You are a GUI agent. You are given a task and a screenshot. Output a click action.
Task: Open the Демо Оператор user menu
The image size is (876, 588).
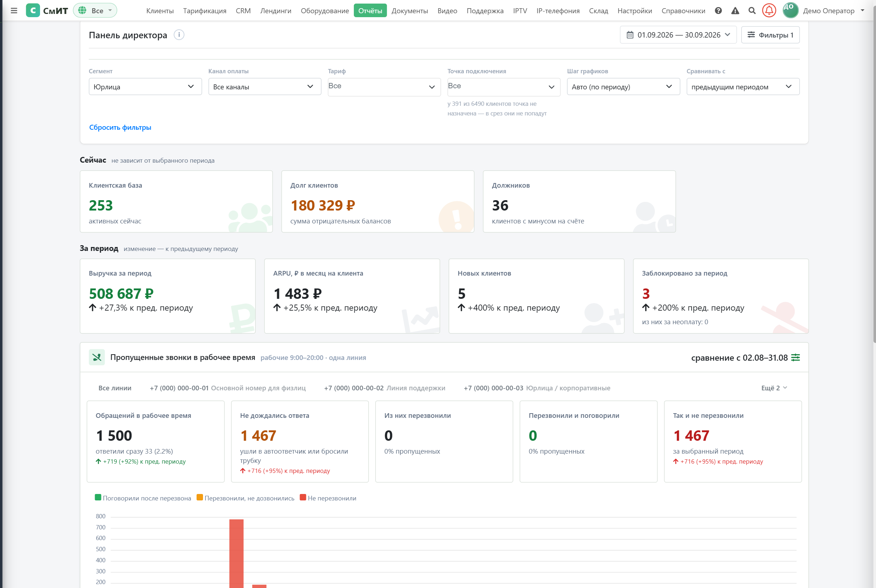click(x=833, y=10)
